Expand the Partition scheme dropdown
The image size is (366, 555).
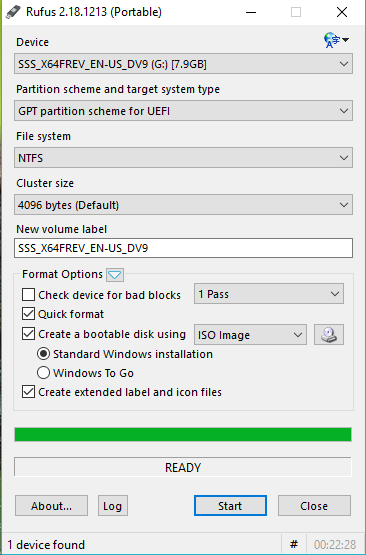coord(183,111)
